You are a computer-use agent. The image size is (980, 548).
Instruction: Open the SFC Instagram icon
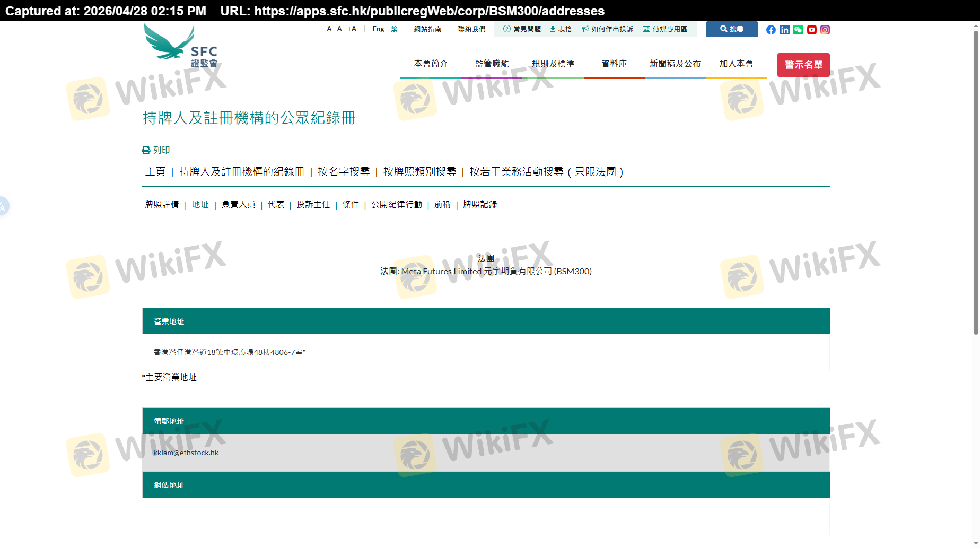click(825, 30)
